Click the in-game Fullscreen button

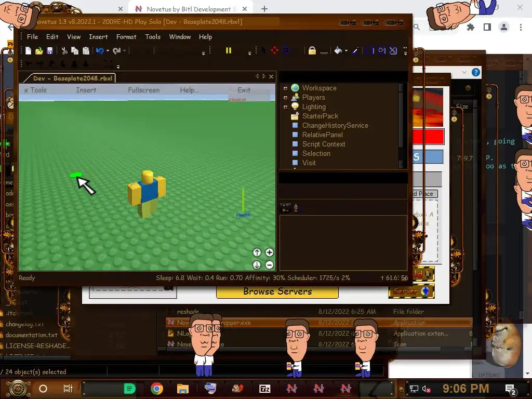point(143,90)
